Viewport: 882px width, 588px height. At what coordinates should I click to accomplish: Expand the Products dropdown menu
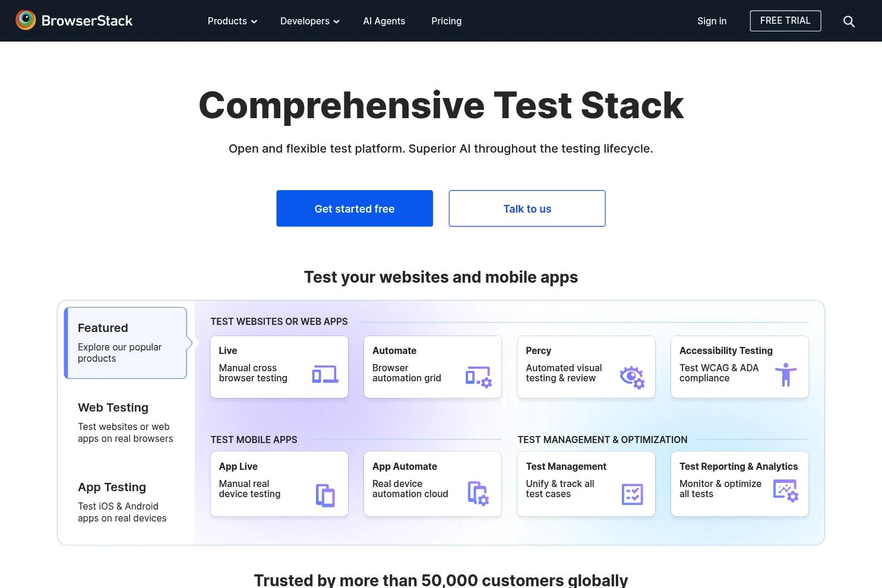(x=232, y=21)
